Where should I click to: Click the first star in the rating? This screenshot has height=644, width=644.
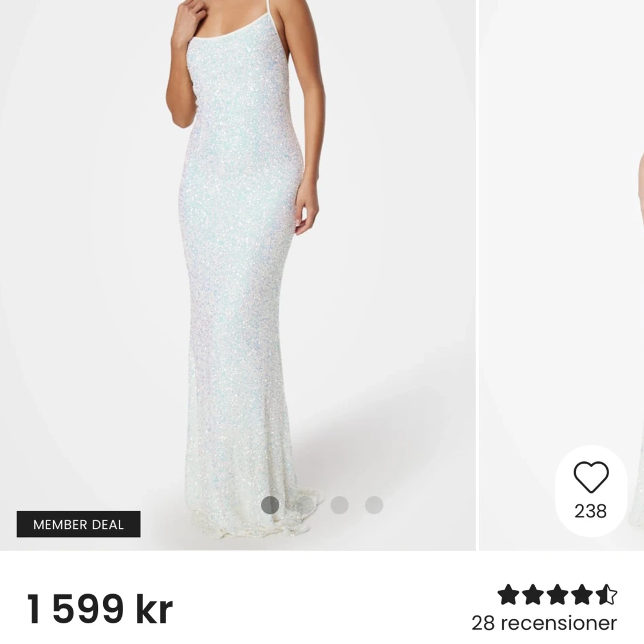[508, 594]
